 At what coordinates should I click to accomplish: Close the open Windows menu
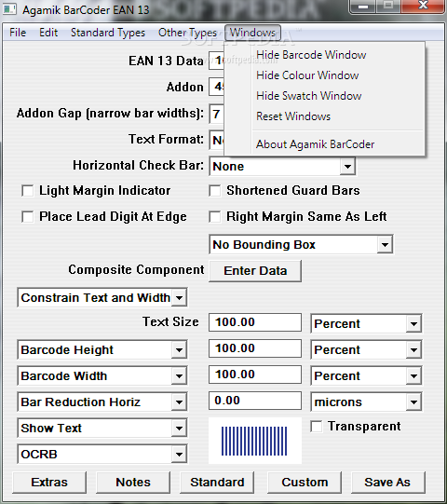click(x=253, y=33)
